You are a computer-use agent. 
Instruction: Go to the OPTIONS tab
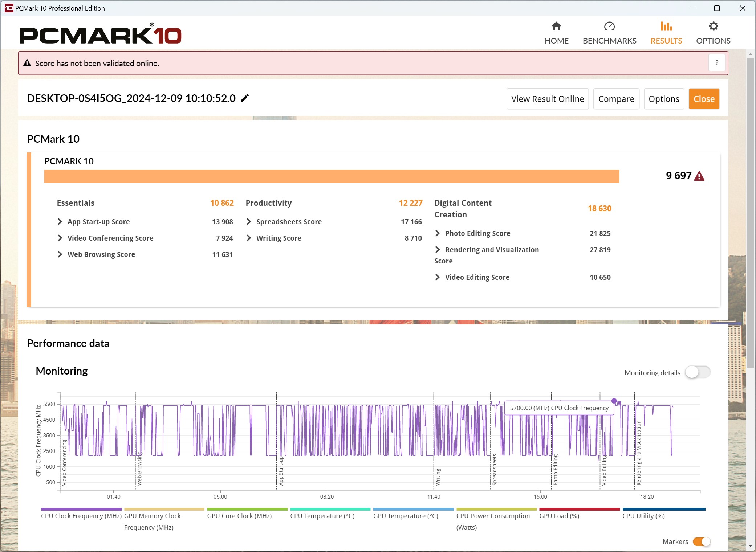point(713,33)
